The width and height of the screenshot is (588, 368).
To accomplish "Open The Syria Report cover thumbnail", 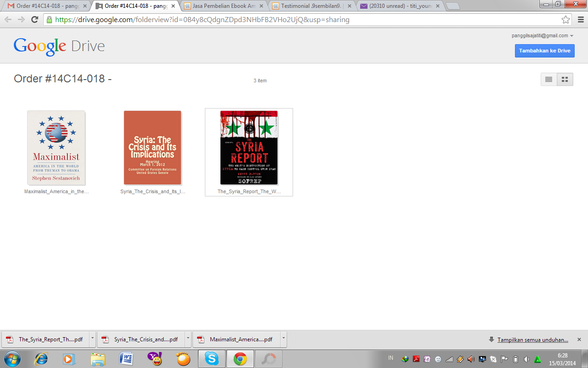I will tap(249, 148).
